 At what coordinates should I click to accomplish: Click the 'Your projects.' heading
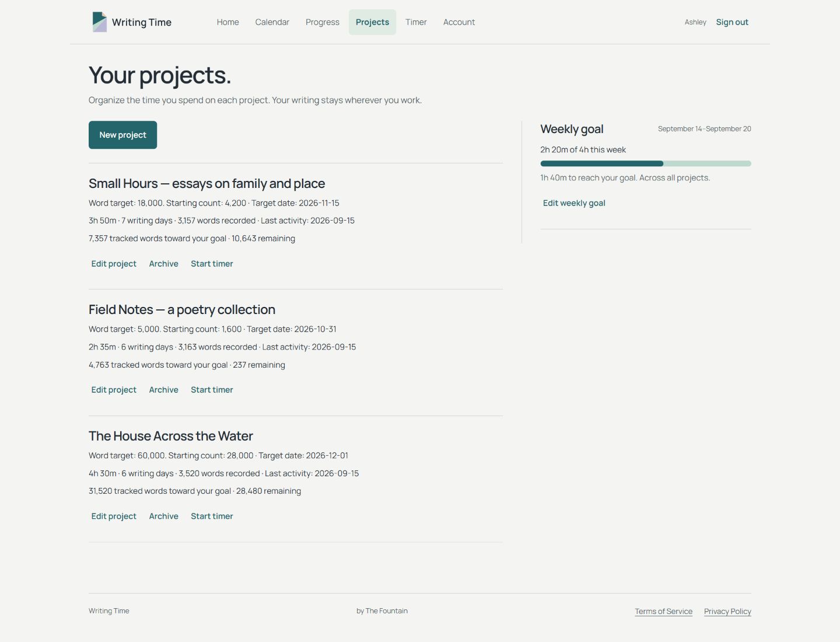point(160,75)
